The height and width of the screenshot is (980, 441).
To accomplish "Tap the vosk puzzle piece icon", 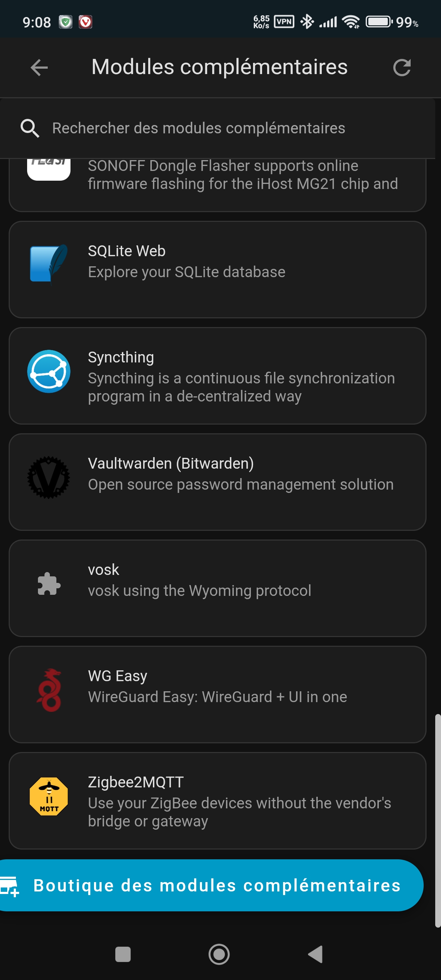I will [x=49, y=584].
